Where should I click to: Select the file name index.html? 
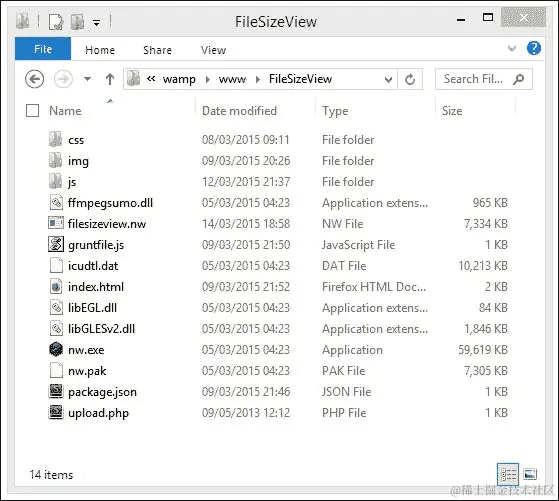click(x=96, y=287)
